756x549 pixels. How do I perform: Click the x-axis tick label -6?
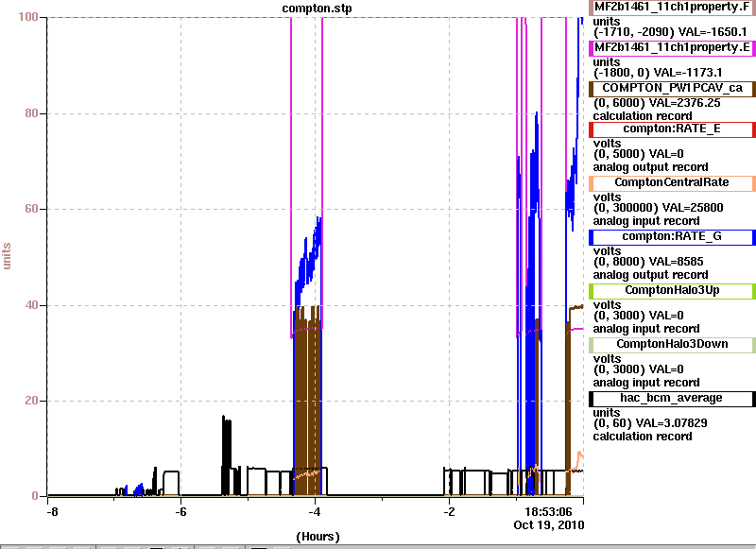(180, 512)
